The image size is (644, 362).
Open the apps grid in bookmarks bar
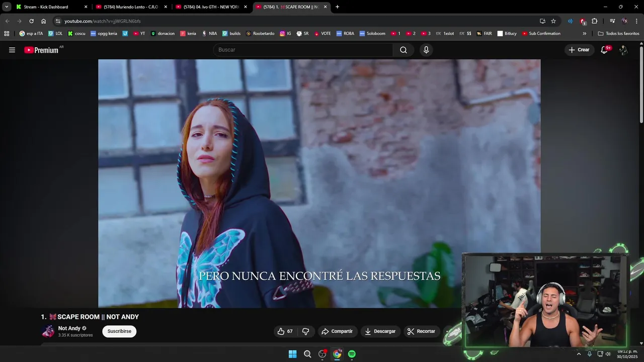click(7, 34)
